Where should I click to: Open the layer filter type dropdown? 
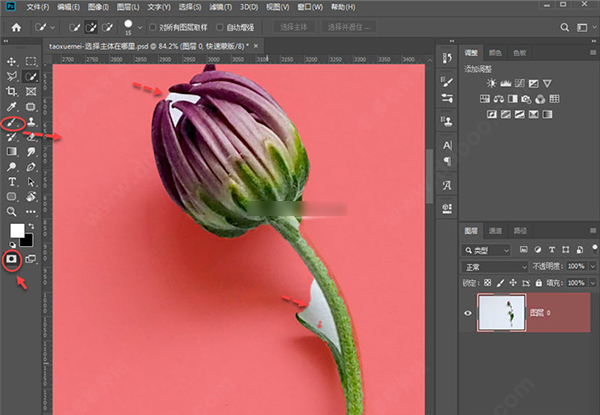(x=486, y=250)
